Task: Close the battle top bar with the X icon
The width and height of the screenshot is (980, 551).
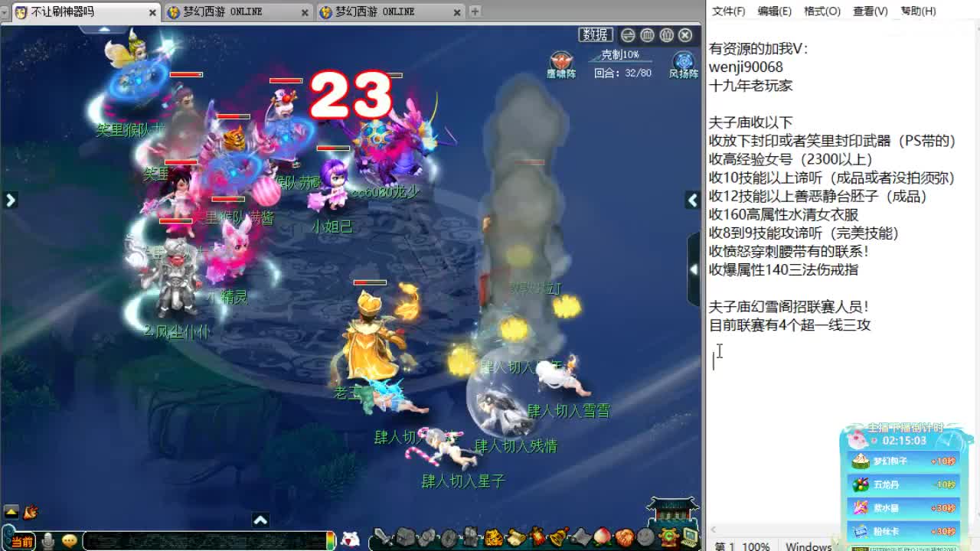Action: pos(685,34)
